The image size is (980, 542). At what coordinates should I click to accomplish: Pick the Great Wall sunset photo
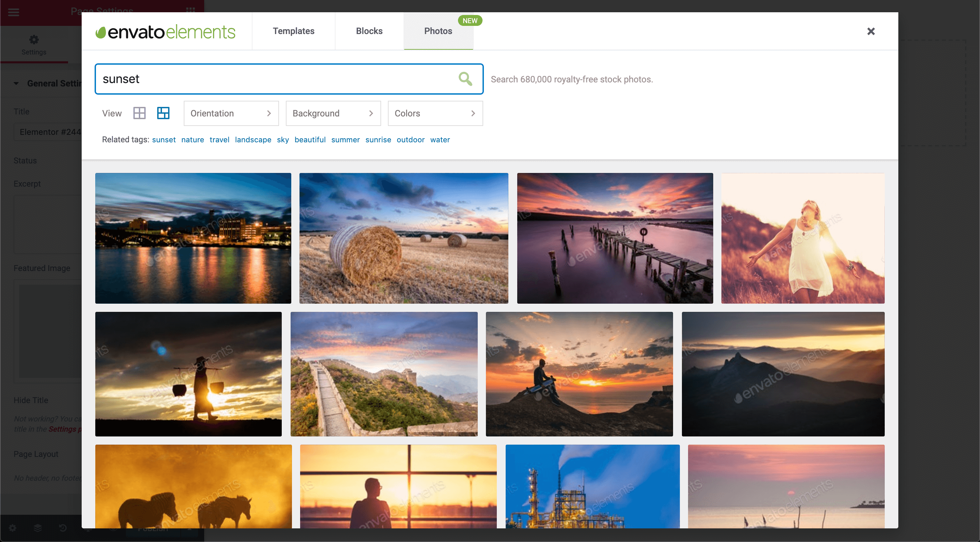[384, 374]
